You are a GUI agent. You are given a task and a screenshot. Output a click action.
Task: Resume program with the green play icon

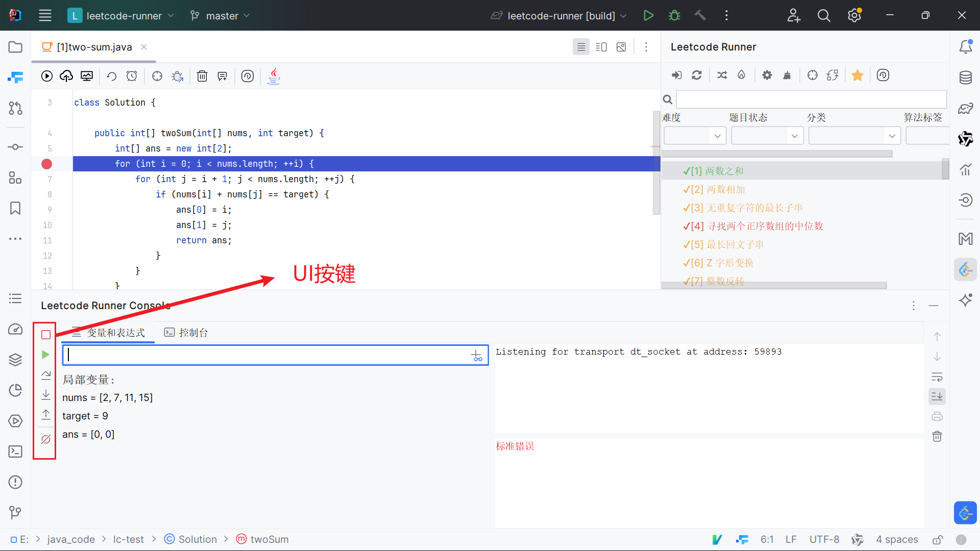[x=46, y=355]
